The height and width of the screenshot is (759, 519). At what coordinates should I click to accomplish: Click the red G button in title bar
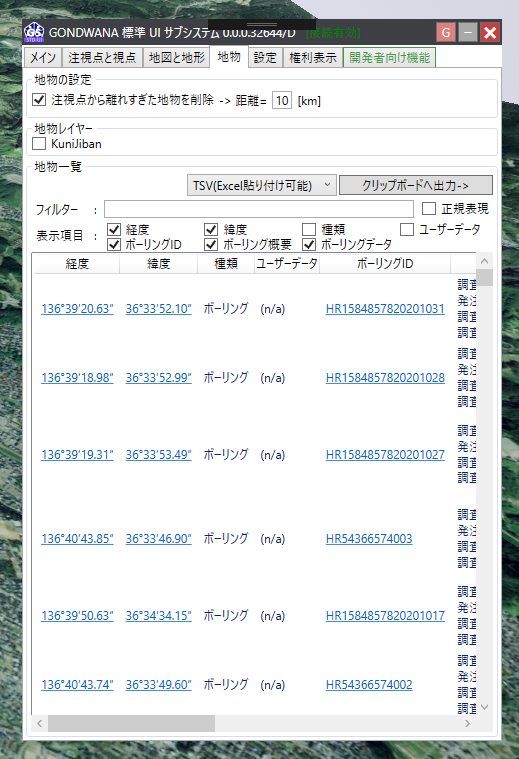click(x=446, y=32)
